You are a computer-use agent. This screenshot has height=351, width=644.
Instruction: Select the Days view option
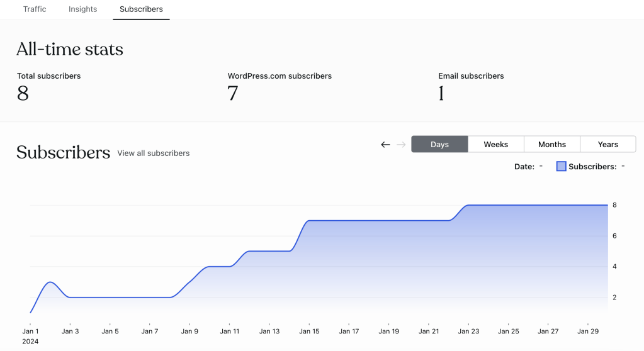pyautogui.click(x=439, y=144)
